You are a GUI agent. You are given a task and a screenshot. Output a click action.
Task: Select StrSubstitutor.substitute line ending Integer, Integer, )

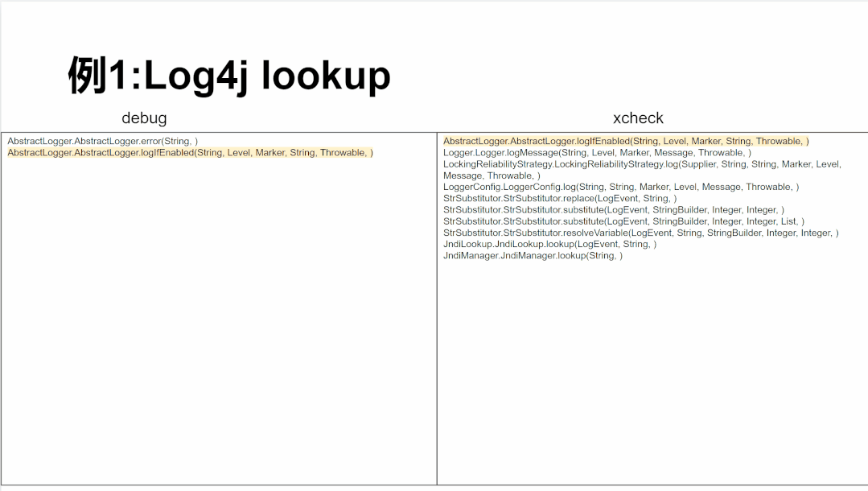[x=613, y=210]
